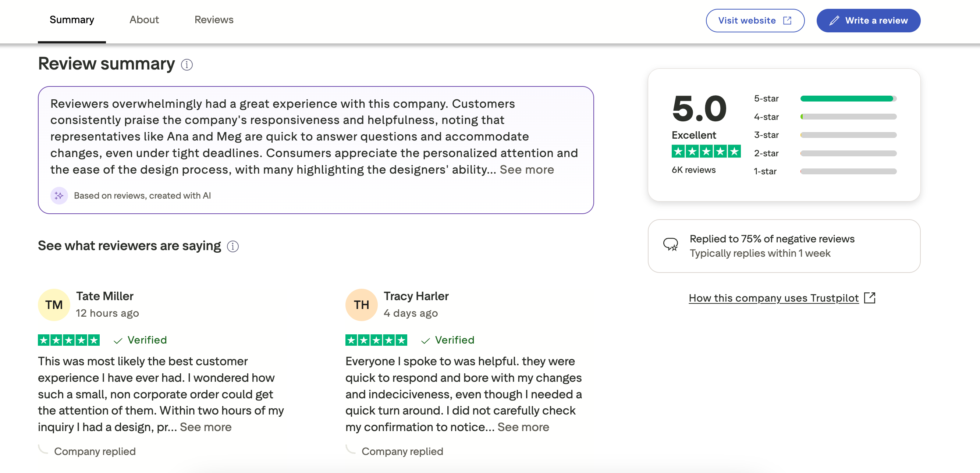Image resolution: width=980 pixels, height=473 pixels.
Task: Click the 5-star rating distribution bar
Action: [848, 99]
